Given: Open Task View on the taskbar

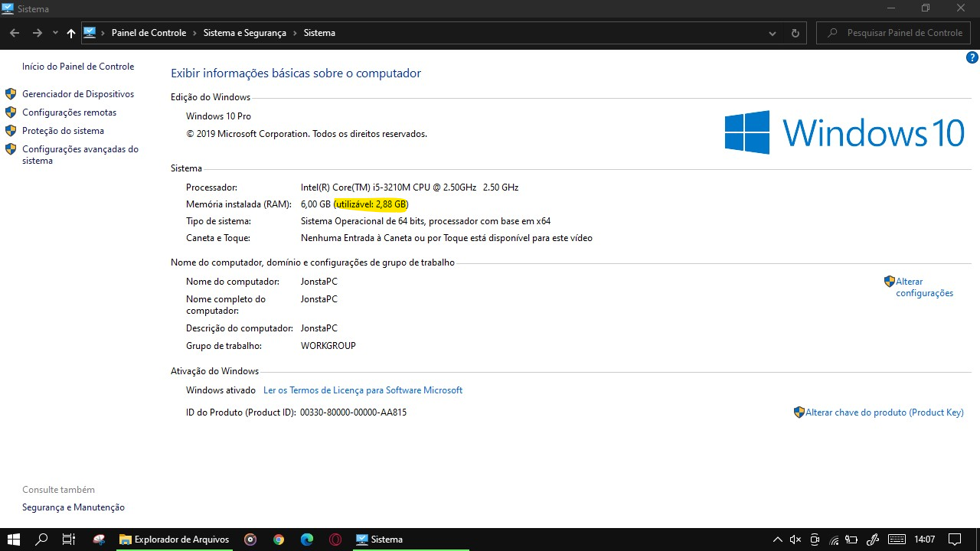Looking at the screenshot, I should (x=69, y=540).
